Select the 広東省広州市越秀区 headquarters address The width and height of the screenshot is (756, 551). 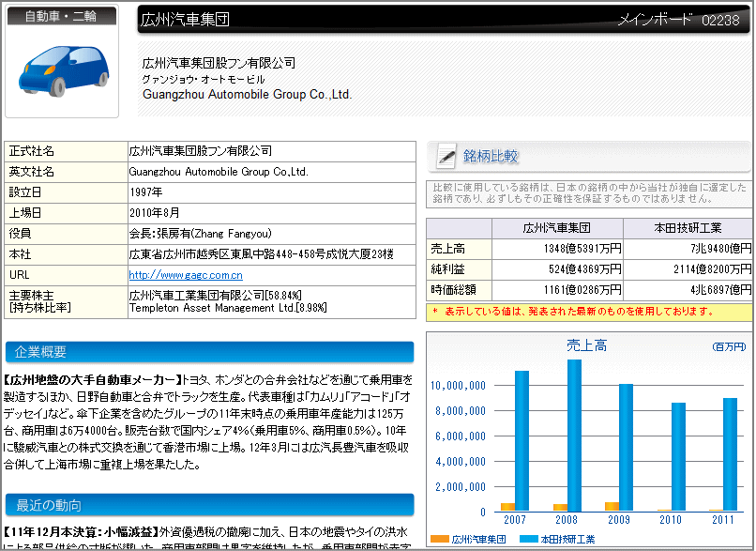coord(262,254)
